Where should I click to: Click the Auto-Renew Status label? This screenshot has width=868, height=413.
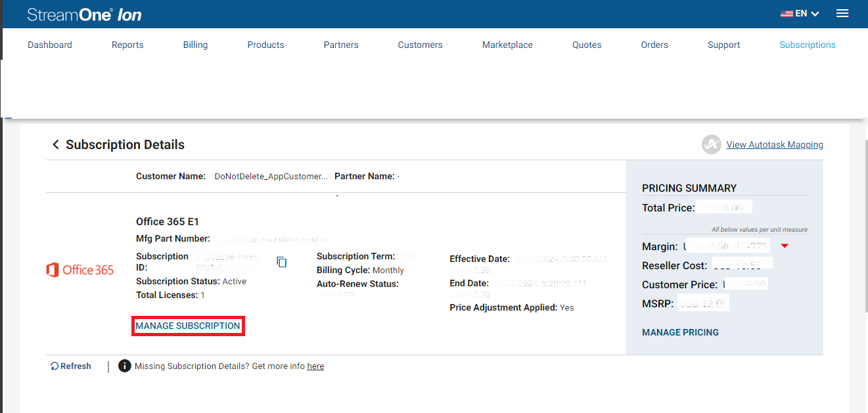pyautogui.click(x=357, y=284)
